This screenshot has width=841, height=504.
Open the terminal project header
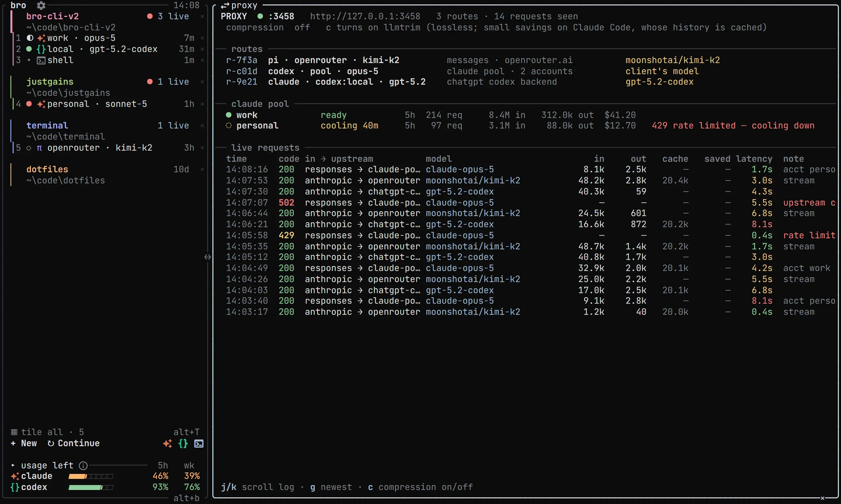tap(47, 126)
